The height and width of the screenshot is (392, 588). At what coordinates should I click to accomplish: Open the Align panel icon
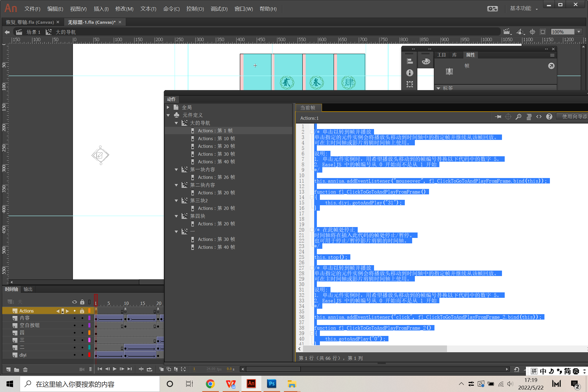tap(410, 62)
